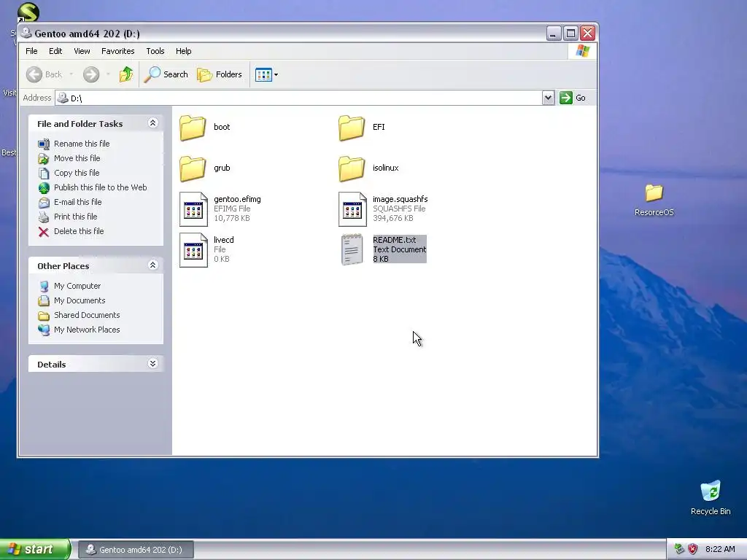Click the drive icon in the title bar
The width and height of the screenshot is (747, 560).
(26, 33)
